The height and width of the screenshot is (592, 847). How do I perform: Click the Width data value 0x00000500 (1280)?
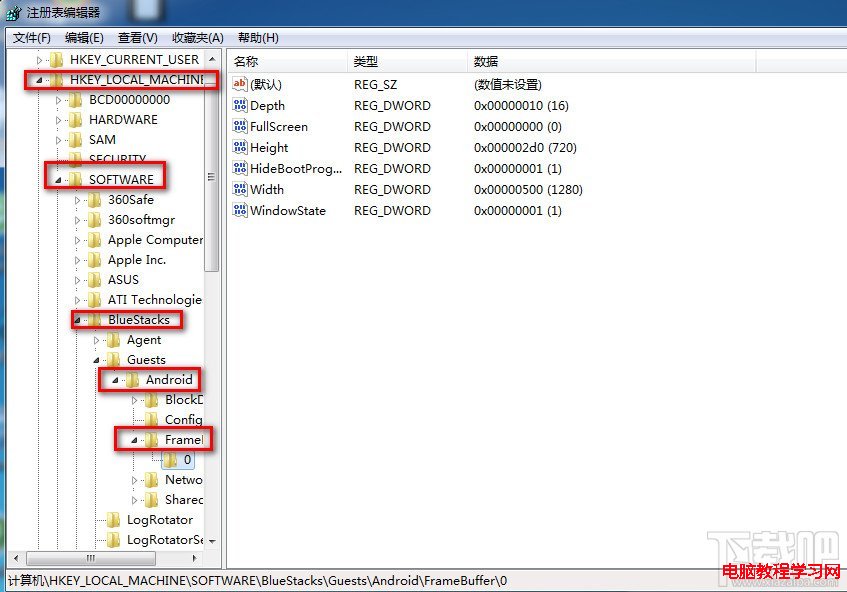coord(528,190)
